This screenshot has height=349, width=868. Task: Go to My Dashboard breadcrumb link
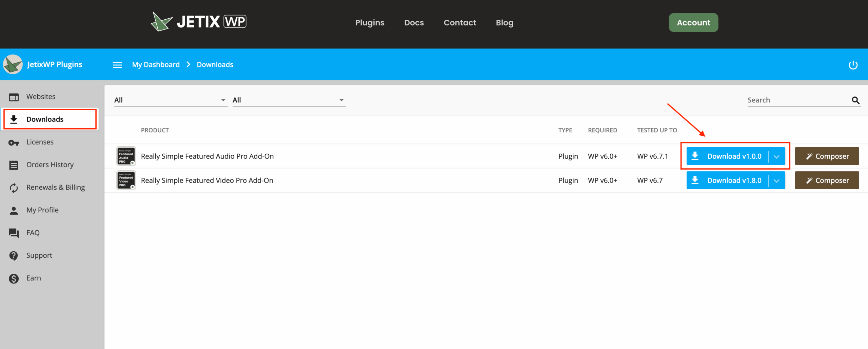(x=156, y=65)
